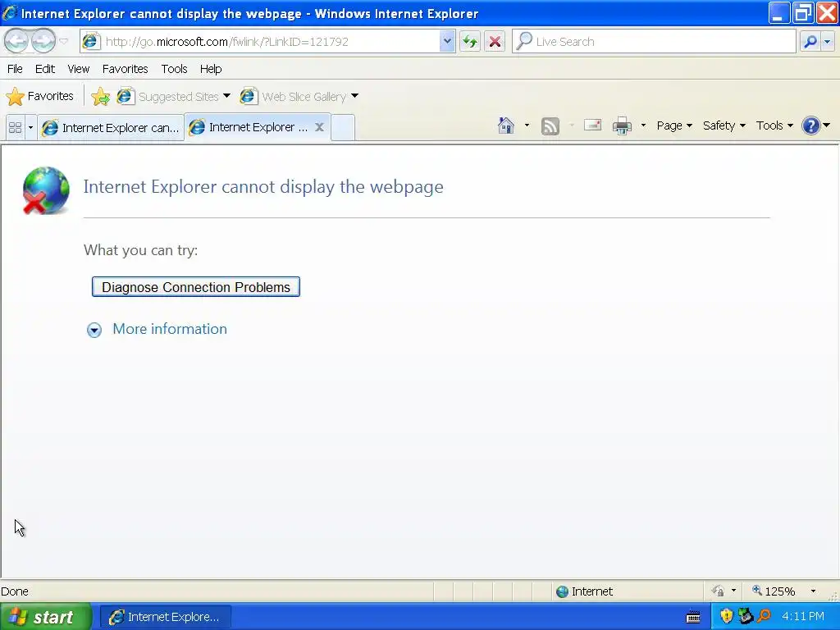Image resolution: width=840 pixels, height=630 pixels.
Task: Click the Favorites star button
Action: pyautogui.click(x=40, y=97)
